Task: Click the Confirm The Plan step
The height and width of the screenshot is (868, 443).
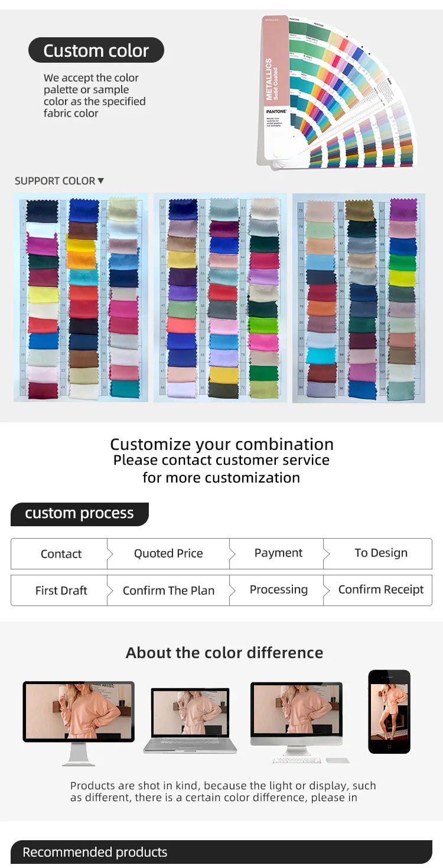Action: click(x=168, y=591)
